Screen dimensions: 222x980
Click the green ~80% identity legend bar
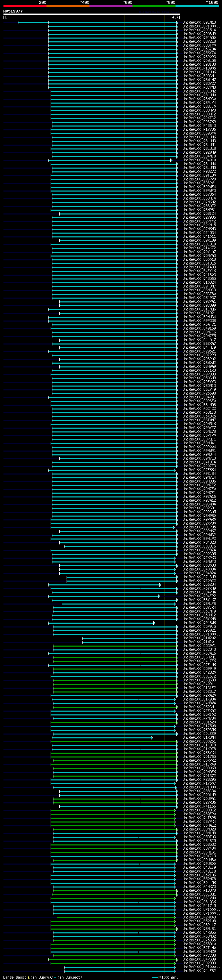tap(154, 6)
